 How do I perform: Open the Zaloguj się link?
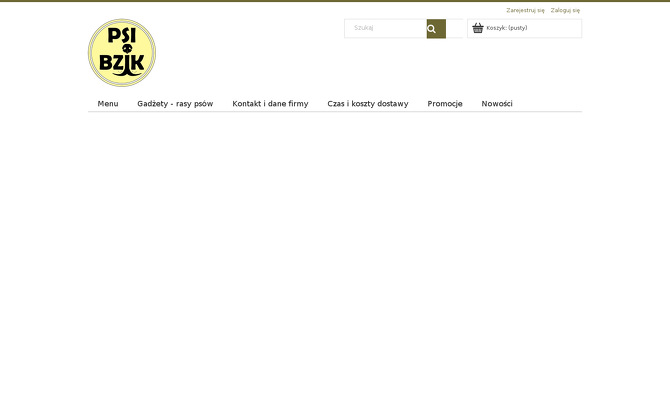coord(565,10)
